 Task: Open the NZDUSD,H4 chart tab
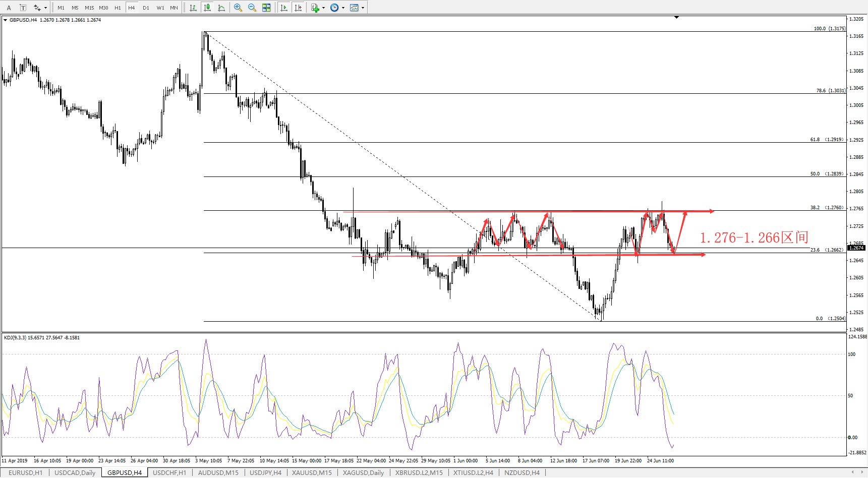pos(522,472)
